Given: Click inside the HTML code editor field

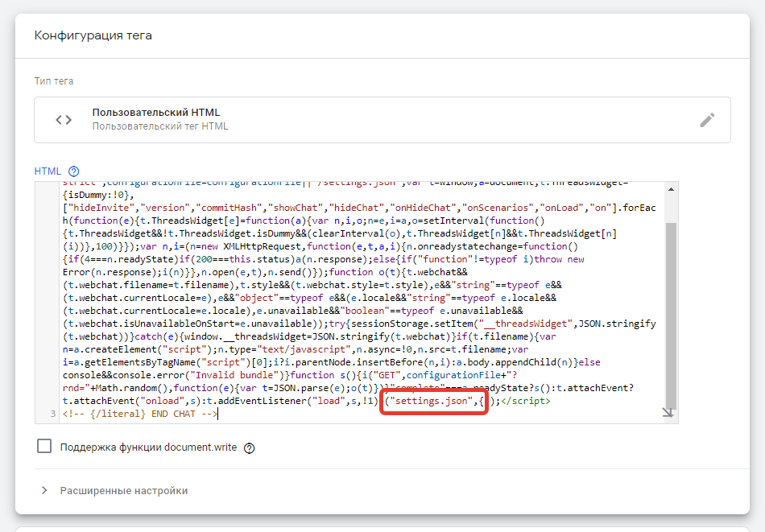Looking at the screenshot, I should point(356,303).
